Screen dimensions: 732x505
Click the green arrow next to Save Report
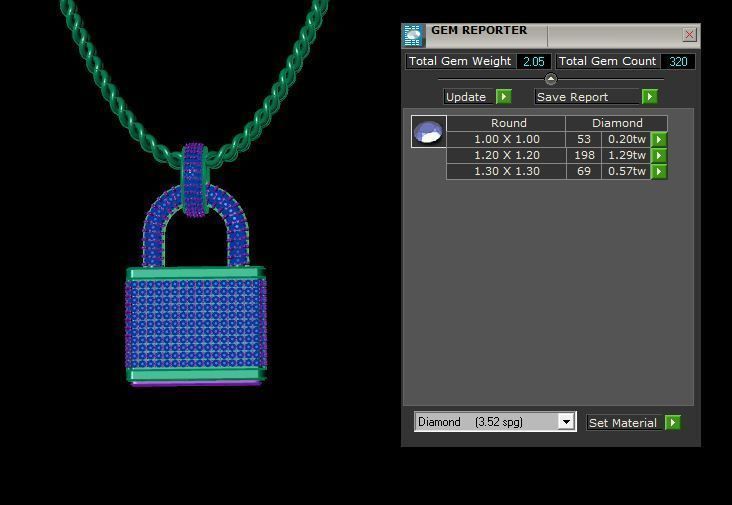tap(649, 97)
